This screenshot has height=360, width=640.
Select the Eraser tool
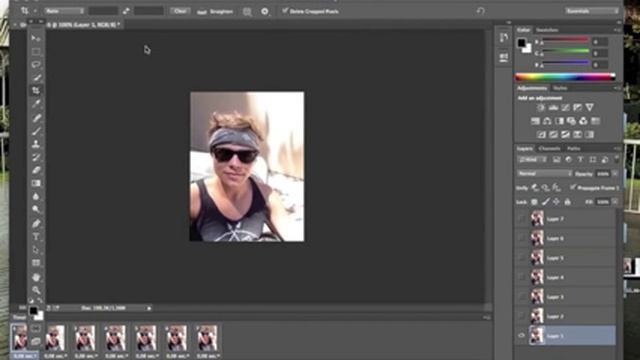pyautogui.click(x=36, y=170)
